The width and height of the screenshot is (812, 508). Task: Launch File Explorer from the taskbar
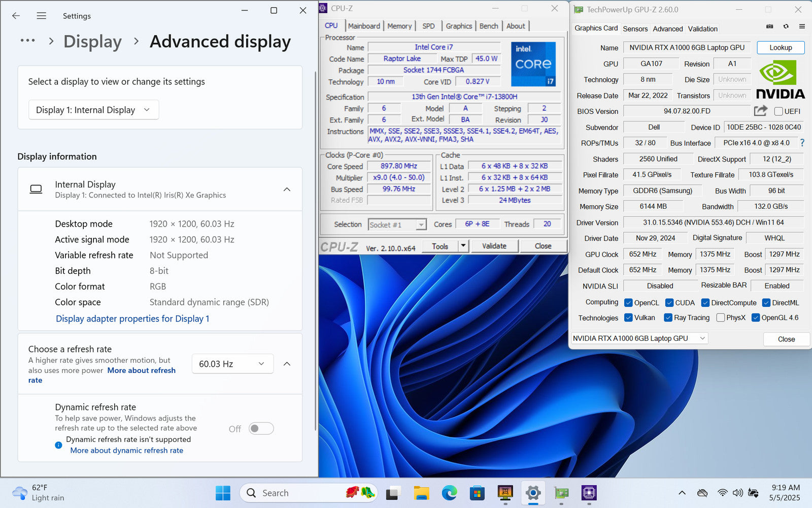coord(421,493)
